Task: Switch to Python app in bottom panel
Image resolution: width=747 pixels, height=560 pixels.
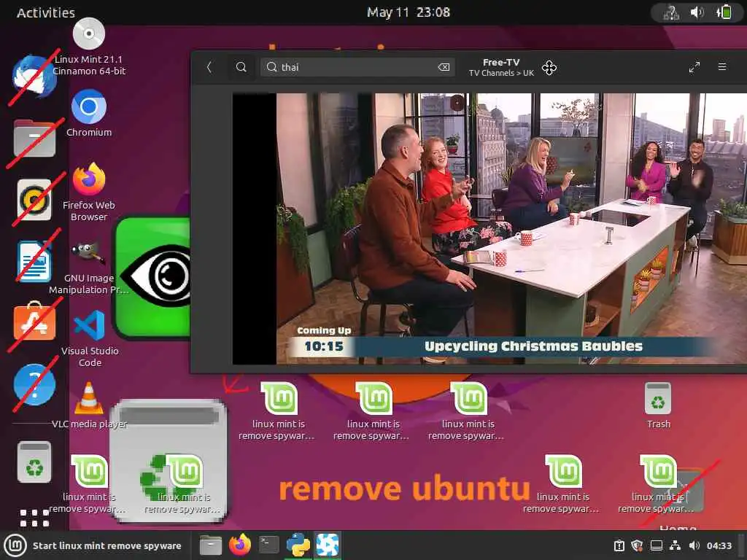Action: (x=298, y=545)
